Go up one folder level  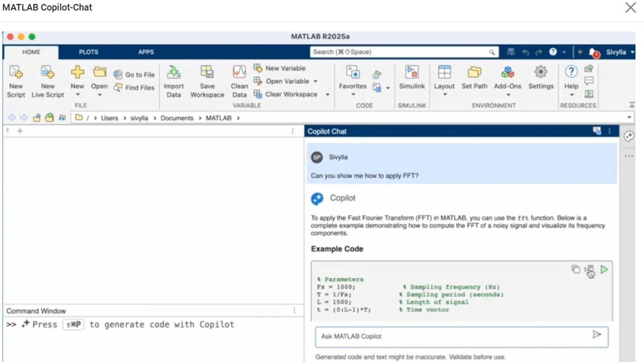(37, 117)
